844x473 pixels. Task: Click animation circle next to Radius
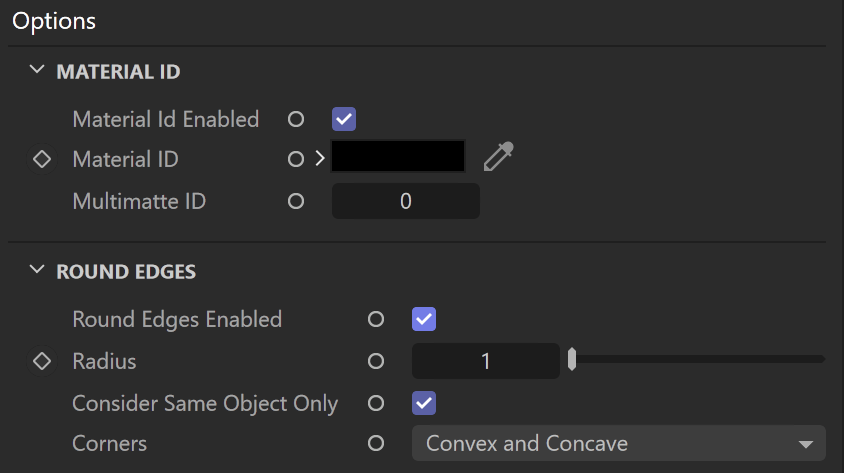pyautogui.click(x=376, y=361)
